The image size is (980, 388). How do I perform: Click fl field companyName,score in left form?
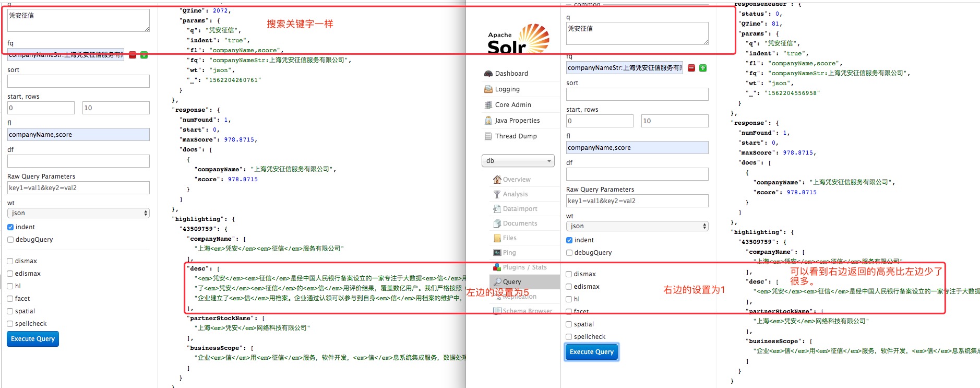78,134
